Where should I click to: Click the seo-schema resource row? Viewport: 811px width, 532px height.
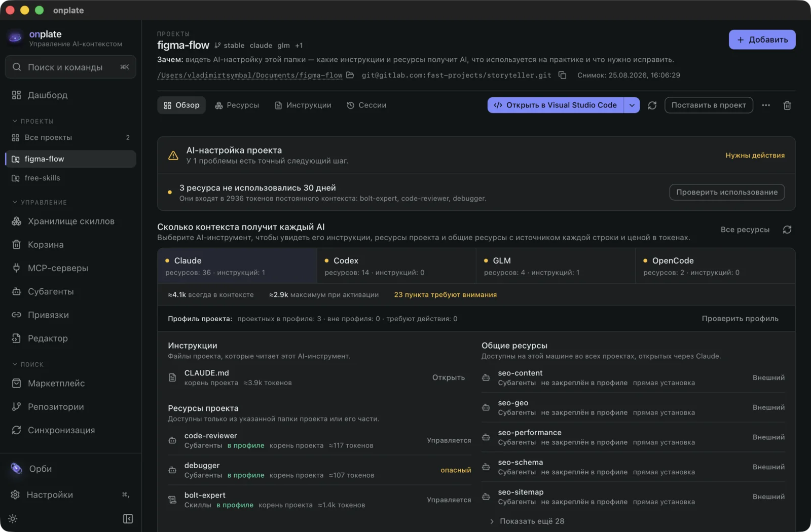[633, 467]
